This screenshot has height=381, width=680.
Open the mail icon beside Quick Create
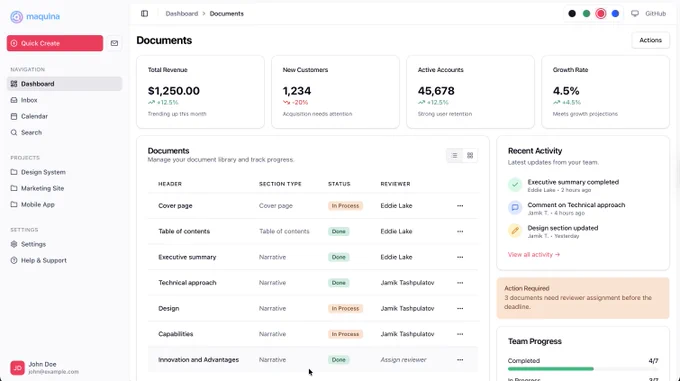coord(114,43)
